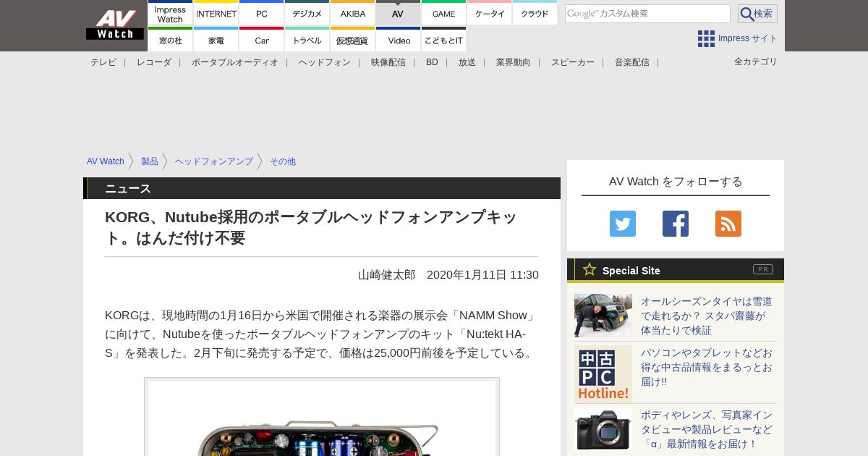Go to the レコーダ category

tap(154, 62)
